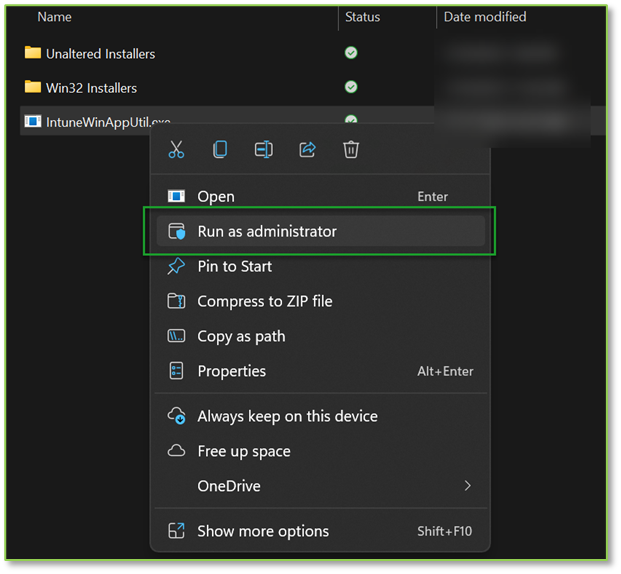621x574 pixels.
Task: Click the Pin to Start pushpin icon
Action: 176,266
